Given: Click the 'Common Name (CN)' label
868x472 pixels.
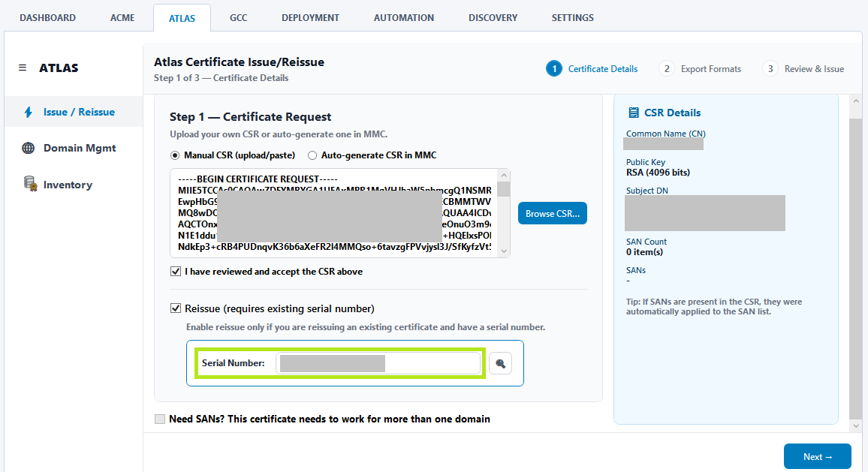Looking at the screenshot, I should pyautogui.click(x=666, y=134).
